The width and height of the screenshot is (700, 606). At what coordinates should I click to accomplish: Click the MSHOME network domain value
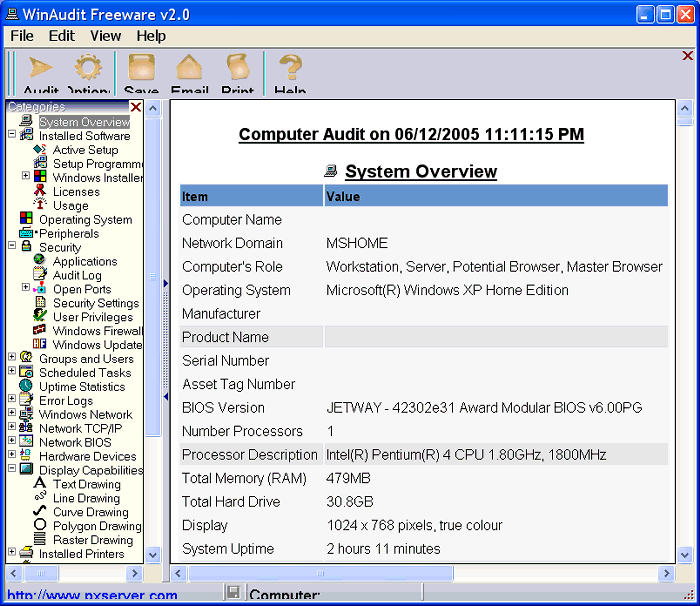357,243
